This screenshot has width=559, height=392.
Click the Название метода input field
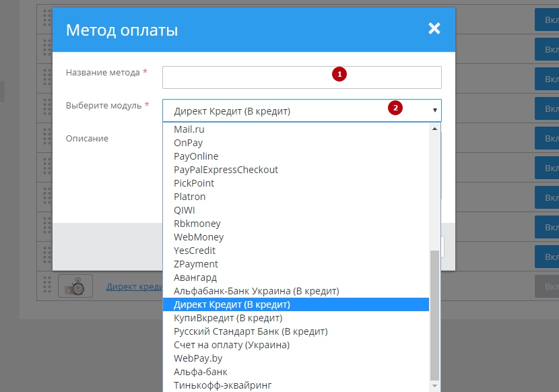click(302, 77)
